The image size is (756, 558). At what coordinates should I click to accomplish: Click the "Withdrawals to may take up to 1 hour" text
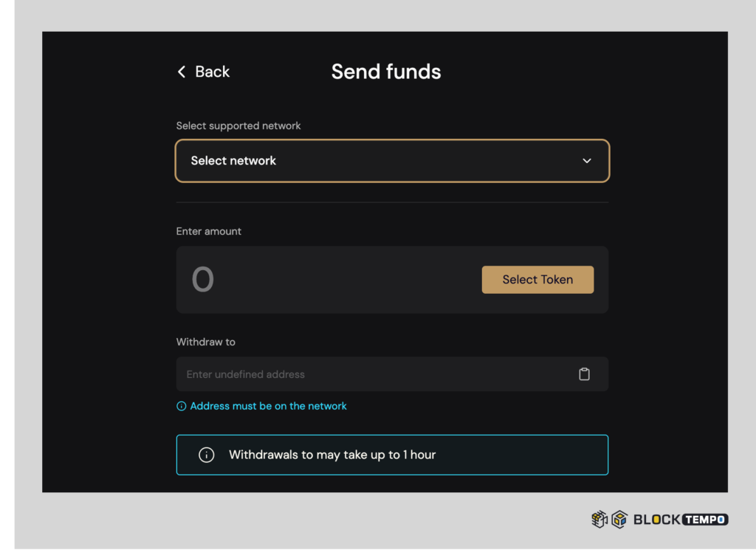(332, 455)
